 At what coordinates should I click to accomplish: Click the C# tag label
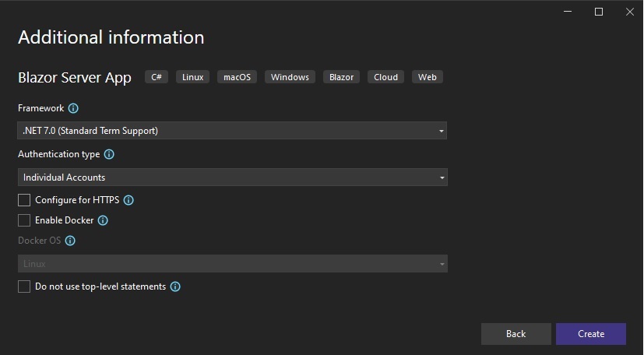pyautogui.click(x=157, y=77)
